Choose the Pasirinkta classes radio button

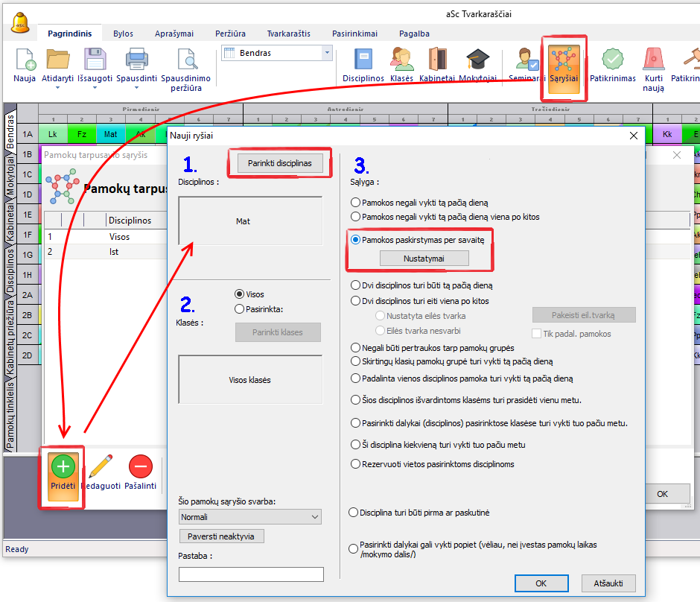click(x=239, y=308)
